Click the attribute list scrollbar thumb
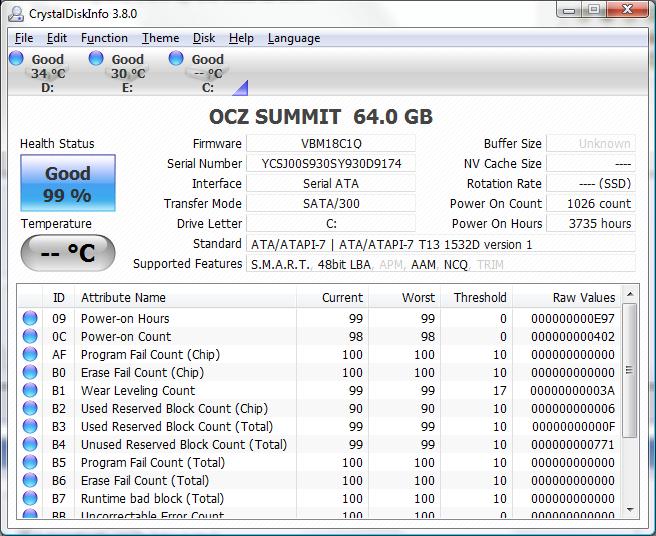 click(x=630, y=370)
